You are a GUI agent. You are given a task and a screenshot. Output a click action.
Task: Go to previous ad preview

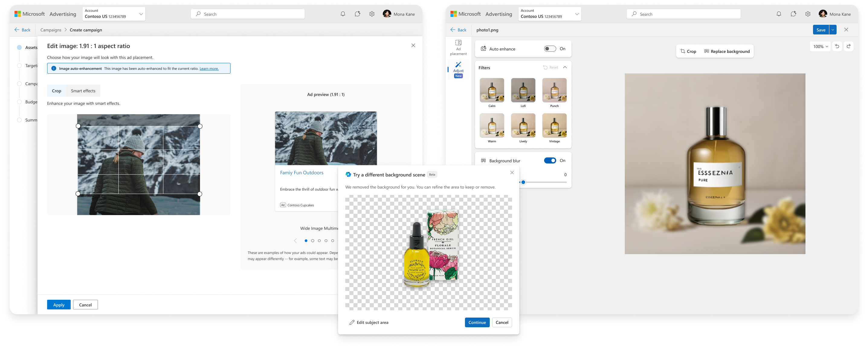coord(295,241)
